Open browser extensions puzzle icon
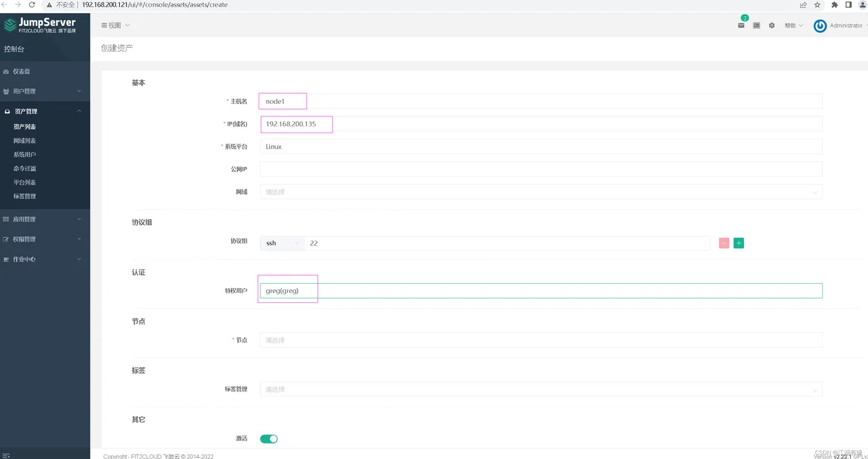 click(835, 4)
